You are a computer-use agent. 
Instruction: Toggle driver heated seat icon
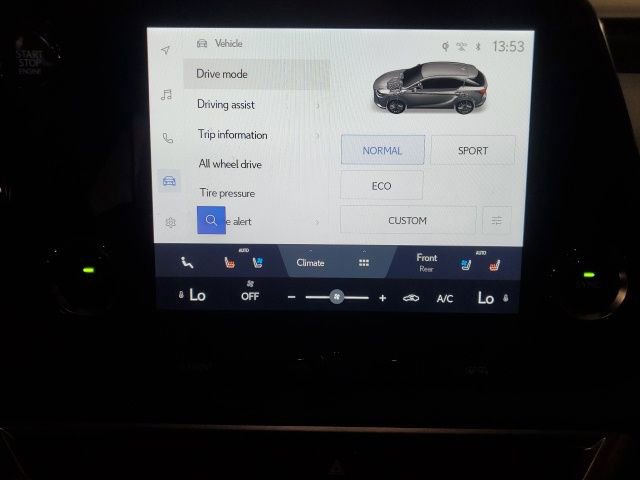coord(229,262)
